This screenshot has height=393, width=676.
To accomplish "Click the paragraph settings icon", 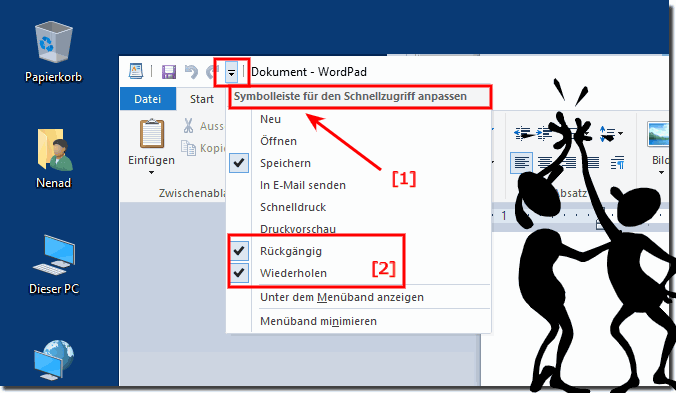I will tap(617, 162).
